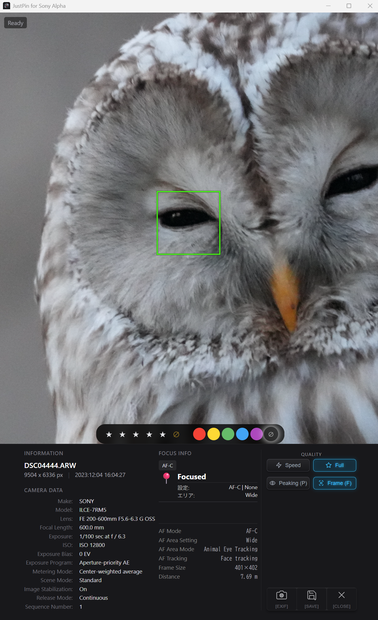The height and width of the screenshot is (620, 378).
Task: Click the Aperture-priority AE value
Action: coord(104,563)
